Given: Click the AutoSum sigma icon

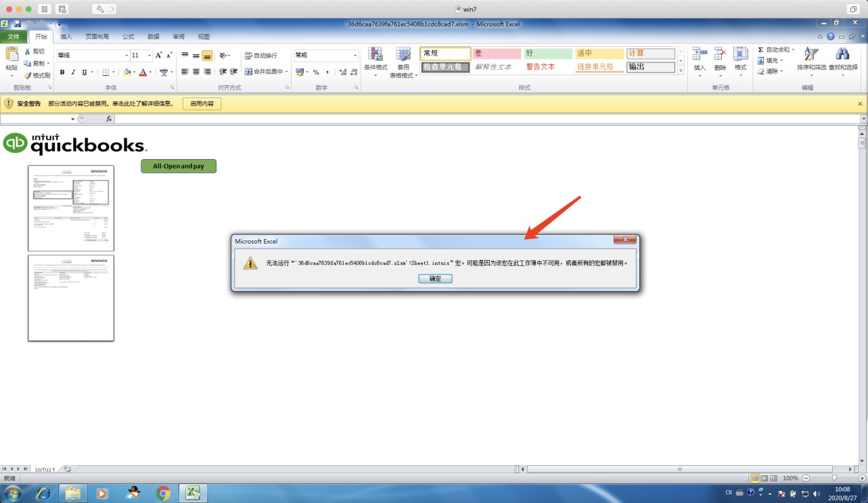Looking at the screenshot, I should point(760,50).
